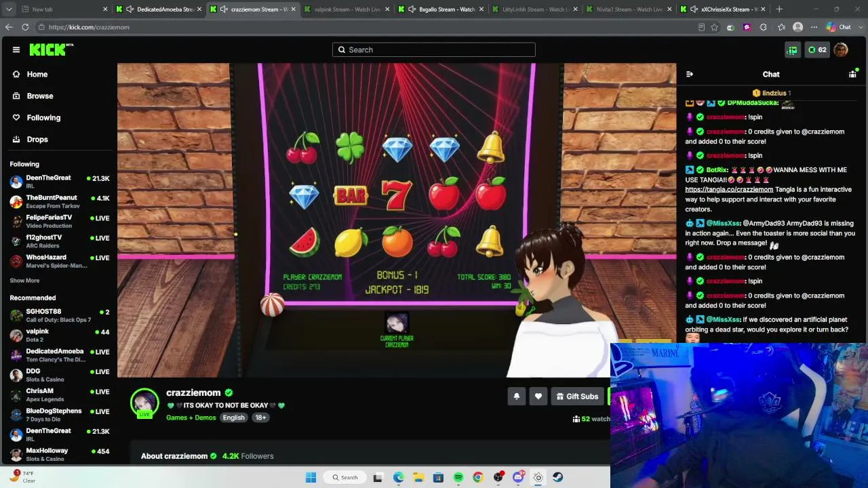The width and height of the screenshot is (868, 488).
Task: Open the tab search dropdown arrow
Action: click(x=7, y=9)
